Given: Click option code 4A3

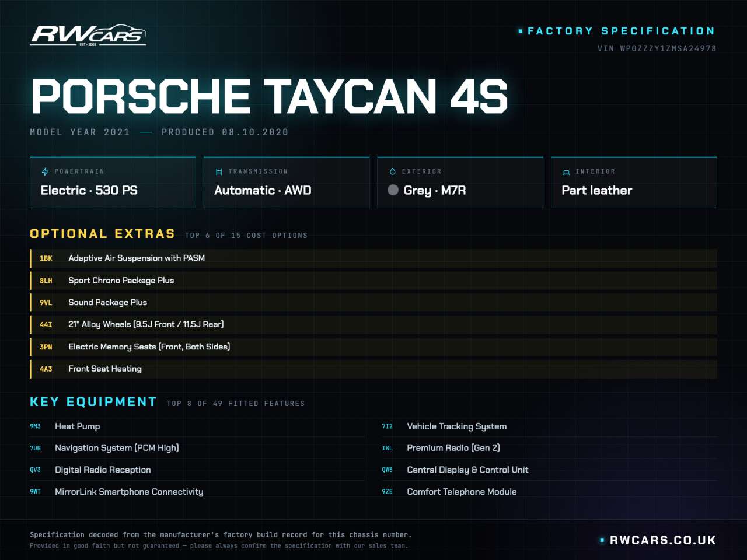Looking at the screenshot, I should point(46,369).
